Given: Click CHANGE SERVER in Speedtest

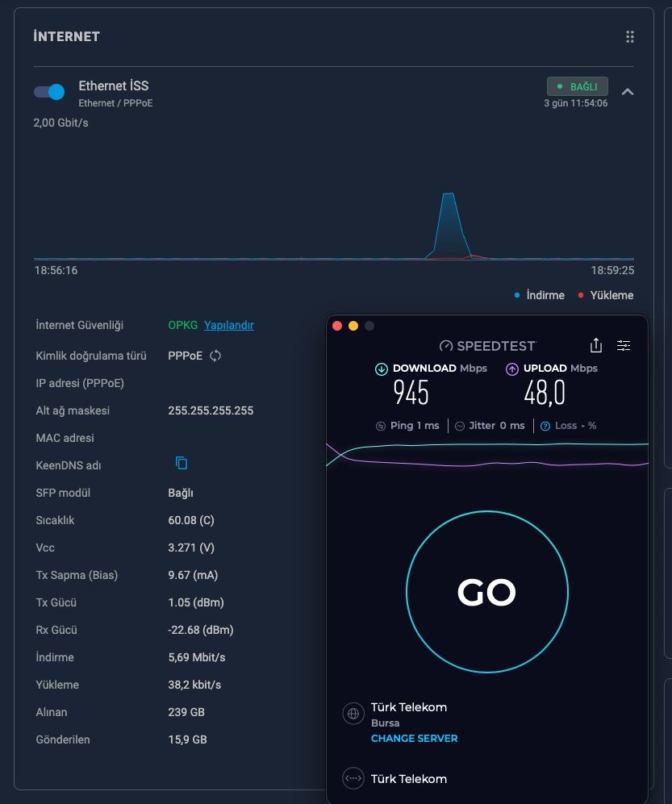Looking at the screenshot, I should (414, 739).
